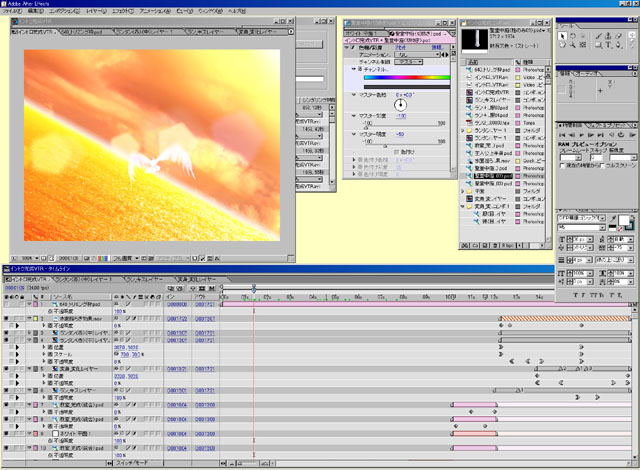Click Switches/Modes button at timeline bottom
640x470 pixels.
tap(132, 463)
